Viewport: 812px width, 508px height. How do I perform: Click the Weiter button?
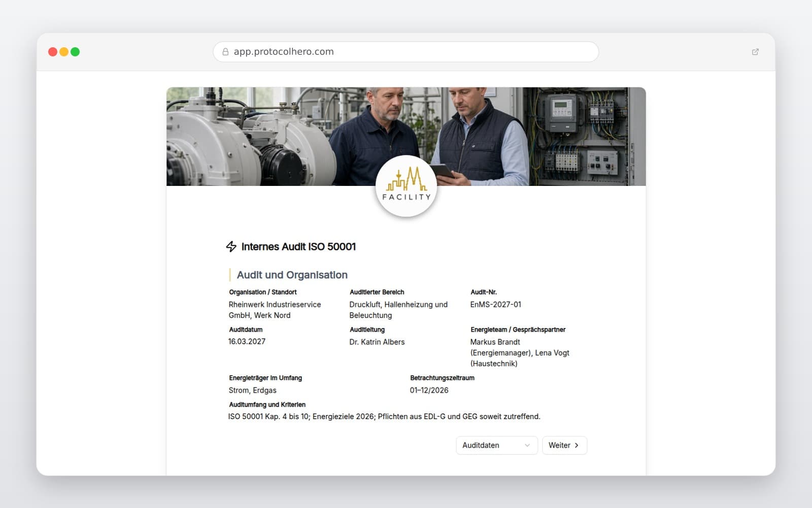[x=564, y=446]
